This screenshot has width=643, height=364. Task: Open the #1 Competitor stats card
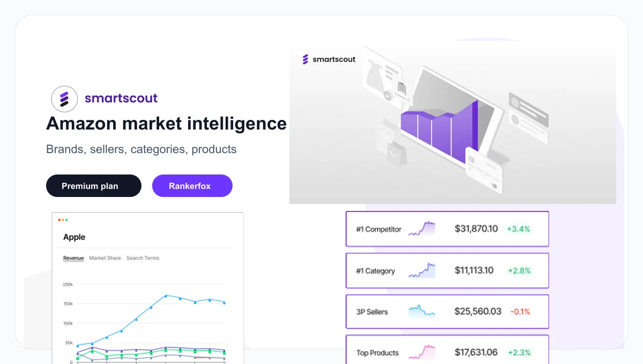tap(447, 229)
